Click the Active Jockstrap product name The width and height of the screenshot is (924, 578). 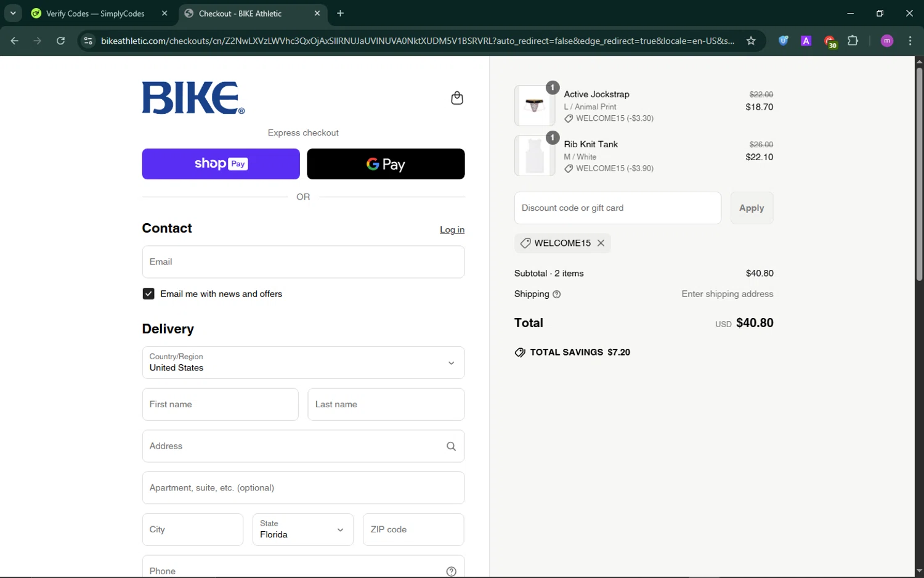pyautogui.click(x=596, y=94)
